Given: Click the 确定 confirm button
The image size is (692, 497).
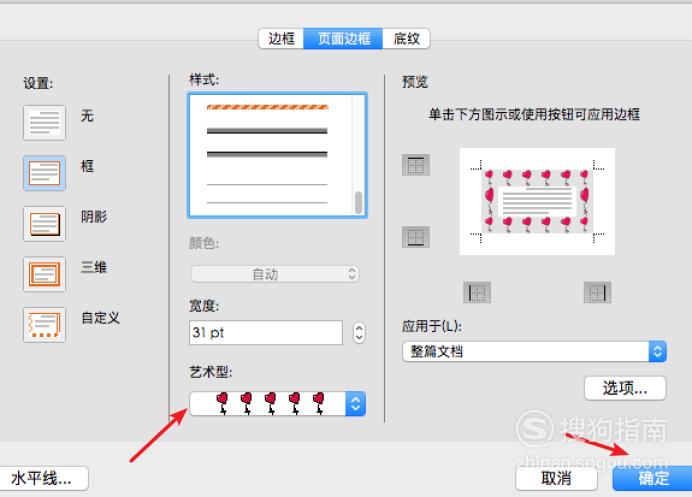Looking at the screenshot, I should pyautogui.click(x=652, y=478).
